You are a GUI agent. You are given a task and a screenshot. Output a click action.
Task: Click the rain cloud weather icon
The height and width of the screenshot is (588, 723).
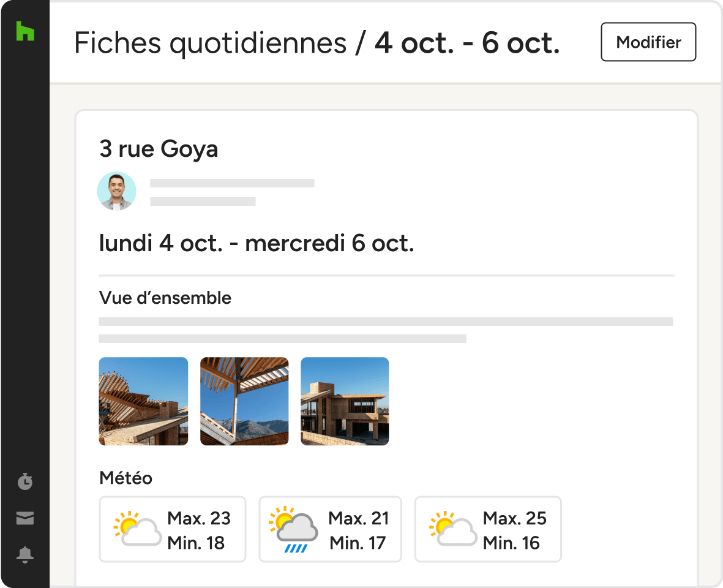coord(294,529)
